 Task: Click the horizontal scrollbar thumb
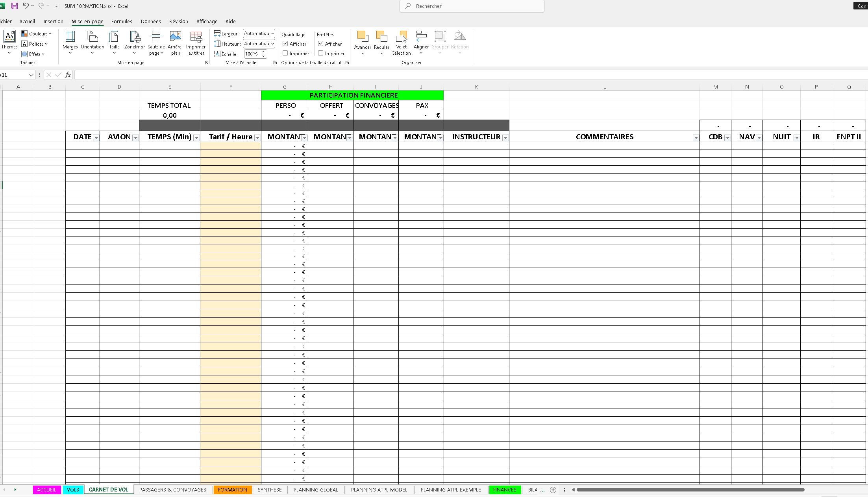(690, 490)
